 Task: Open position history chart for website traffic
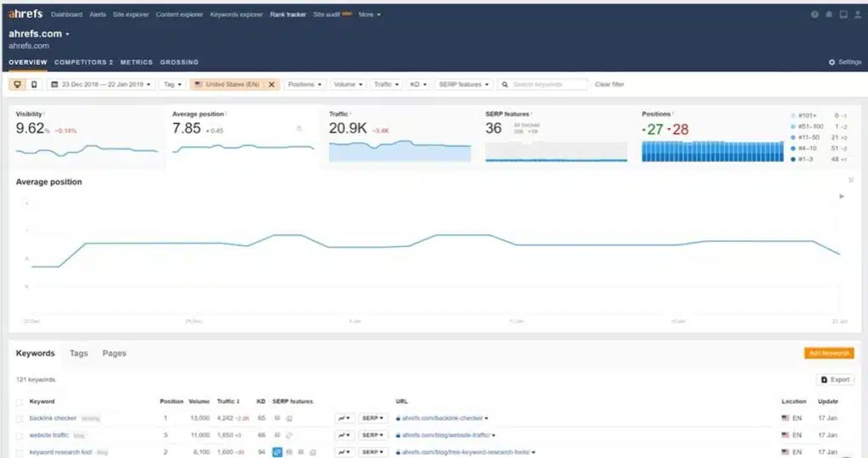tap(344, 435)
